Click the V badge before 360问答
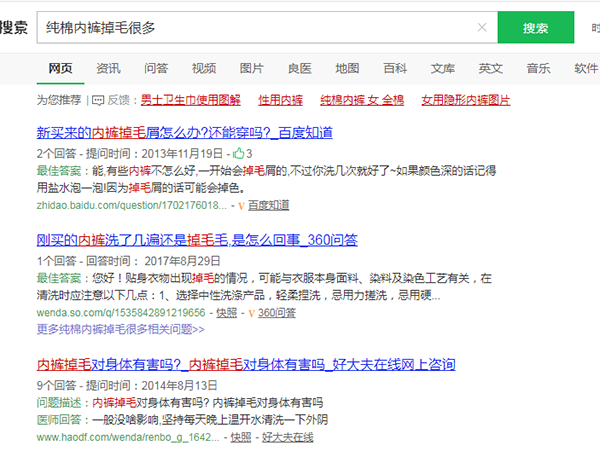This screenshot has width=600, height=457. 251,313
